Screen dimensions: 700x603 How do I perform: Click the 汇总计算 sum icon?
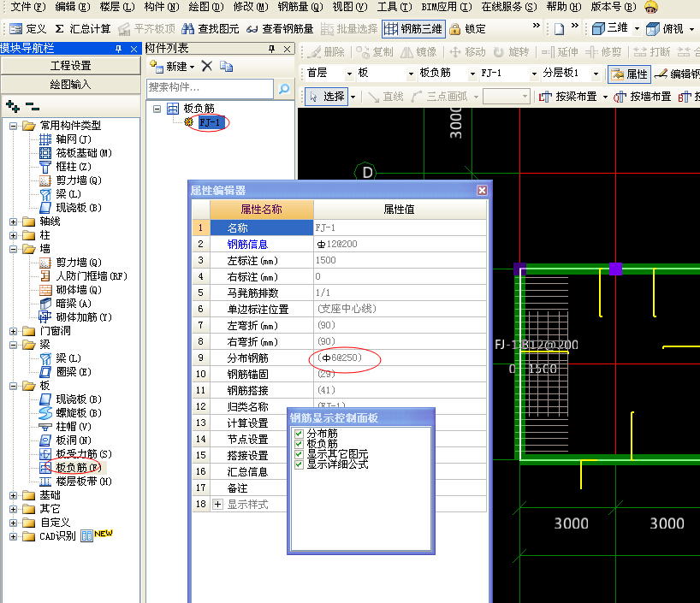[x=60, y=29]
